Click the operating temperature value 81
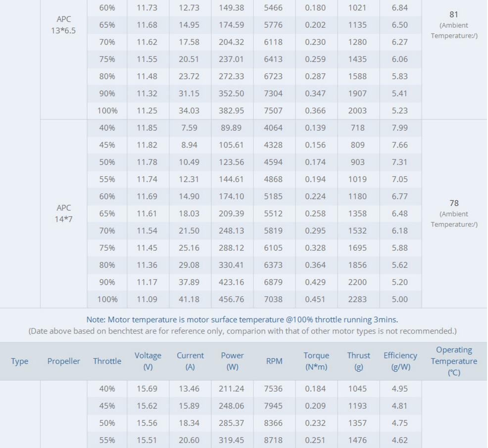This screenshot has width=488, height=448. 454,15
